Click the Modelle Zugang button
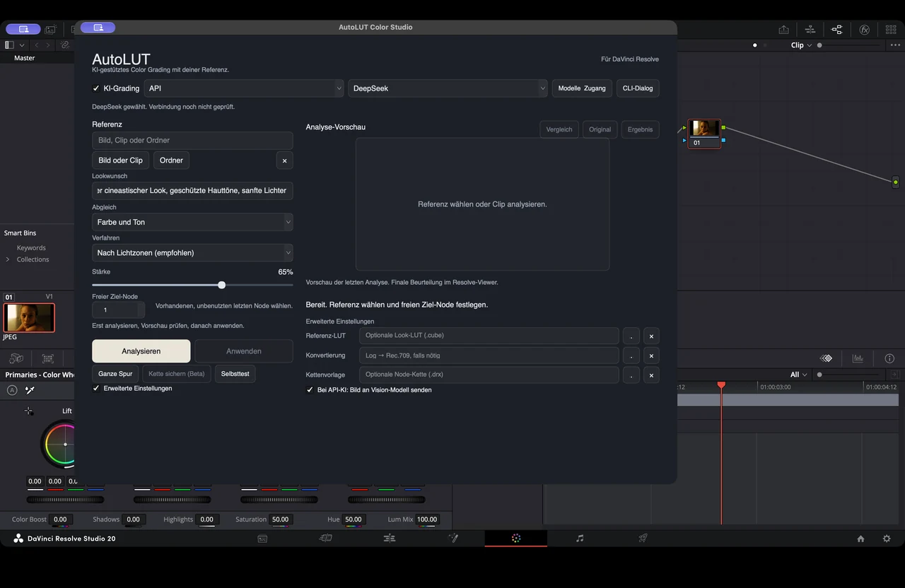The height and width of the screenshot is (588, 905). pos(582,88)
